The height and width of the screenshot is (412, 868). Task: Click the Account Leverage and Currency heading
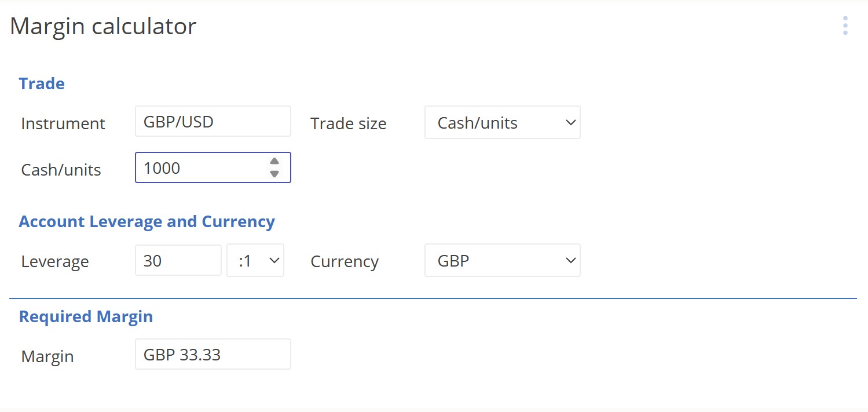click(147, 221)
